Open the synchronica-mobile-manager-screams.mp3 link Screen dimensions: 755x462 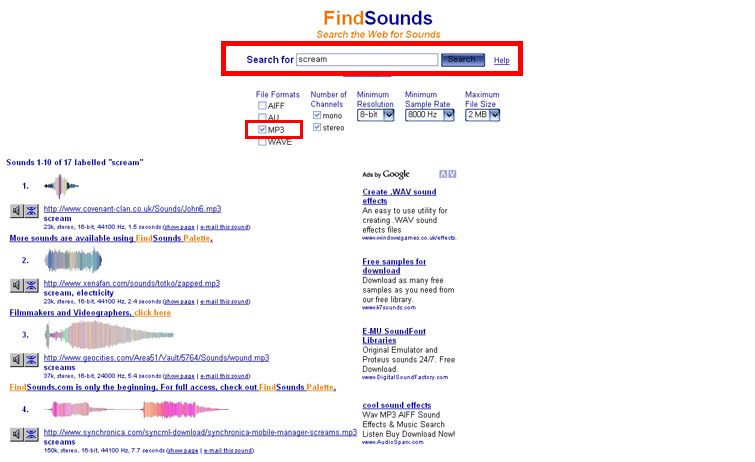point(200,432)
